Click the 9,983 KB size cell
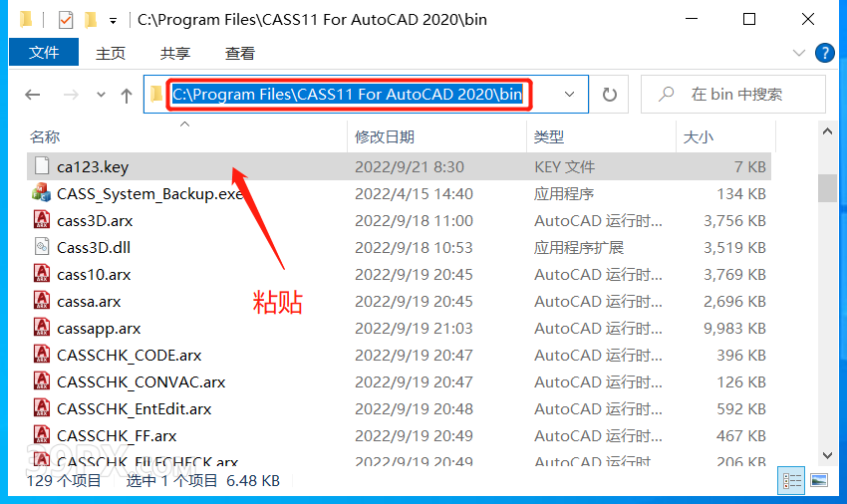 734,329
